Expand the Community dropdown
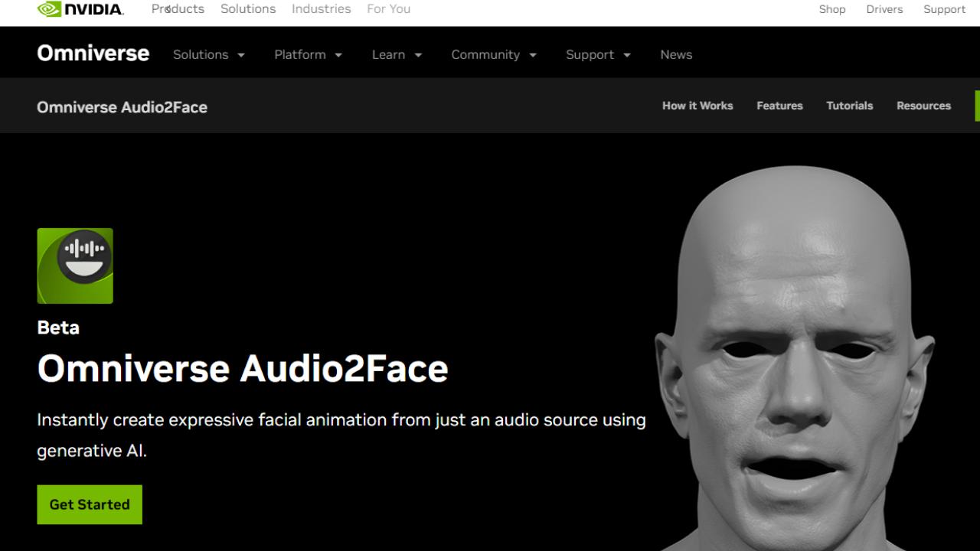The height and width of the screenshot is (551, 980). click(x=495, y=54)
